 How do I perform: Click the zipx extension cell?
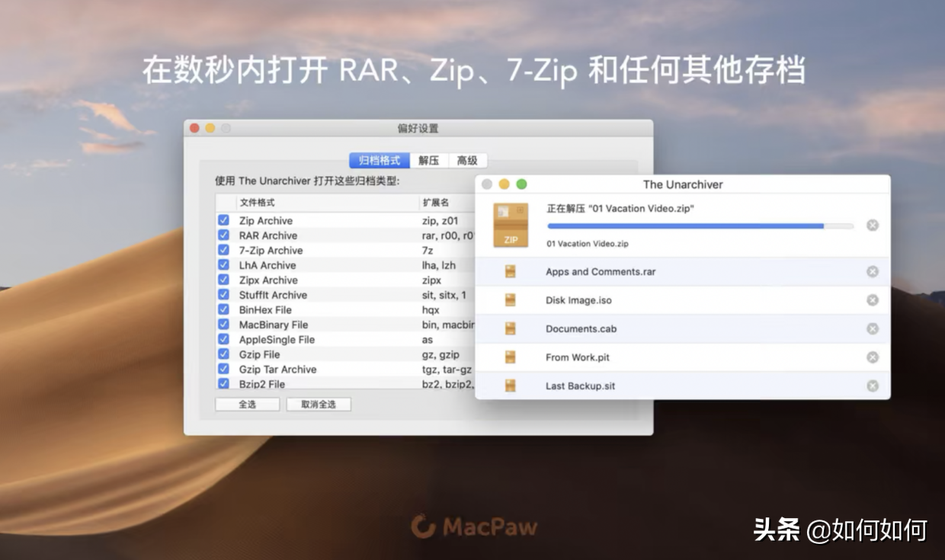pos(431,280)
